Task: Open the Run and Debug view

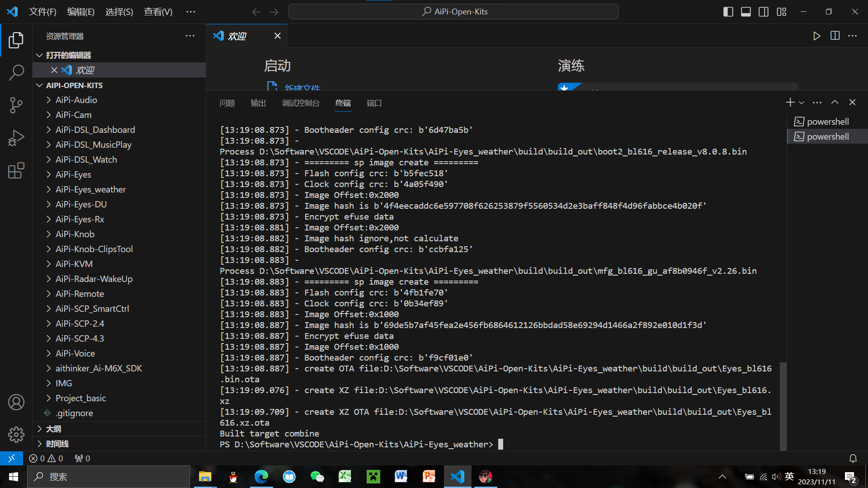Action: click(16, 138)
